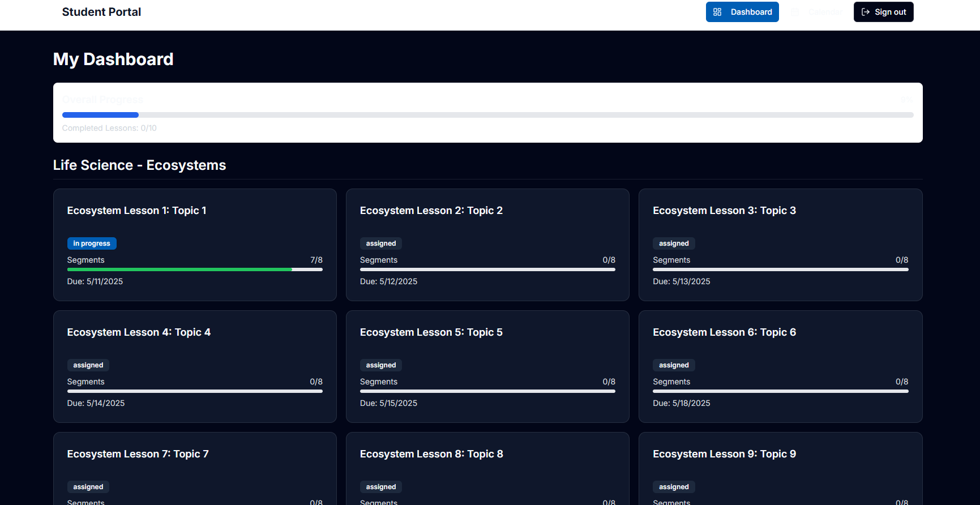
Task: Click the 'Segments' label in Lesson 6 card
Action: tap(671, 382)
